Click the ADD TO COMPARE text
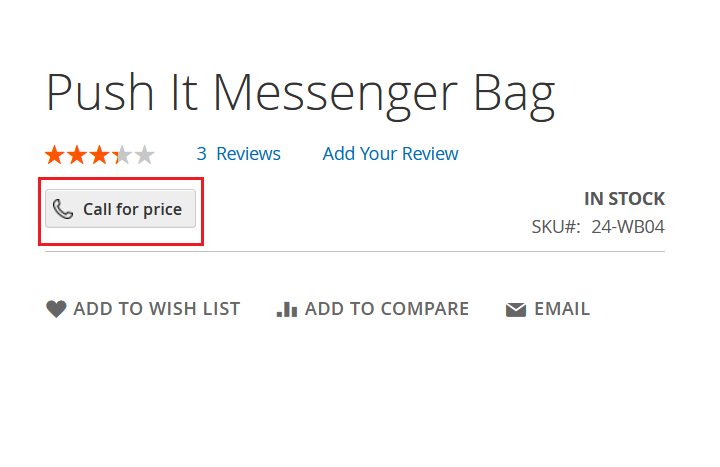 pos(386,309)
